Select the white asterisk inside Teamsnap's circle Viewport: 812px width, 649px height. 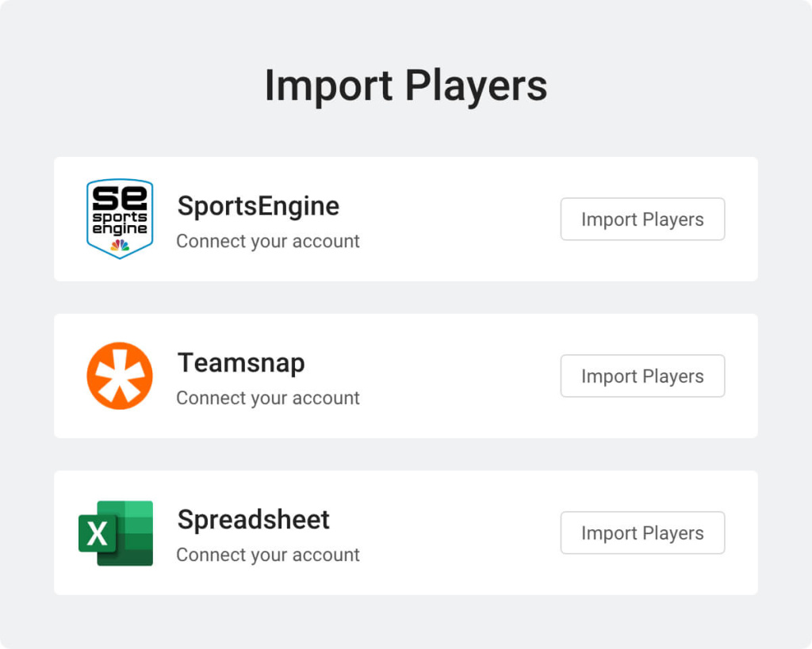[x=119, y=376]
